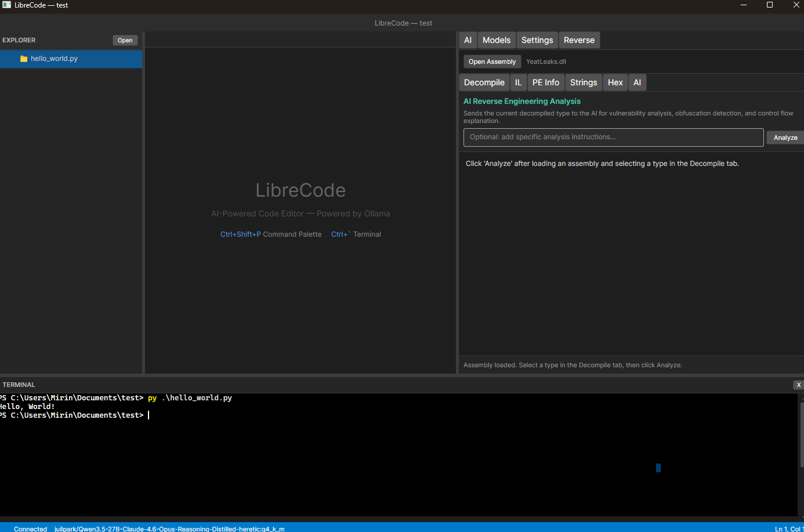Open the Strings sub-tab
This screenshot has height=532, width=804.
point(584,82)
